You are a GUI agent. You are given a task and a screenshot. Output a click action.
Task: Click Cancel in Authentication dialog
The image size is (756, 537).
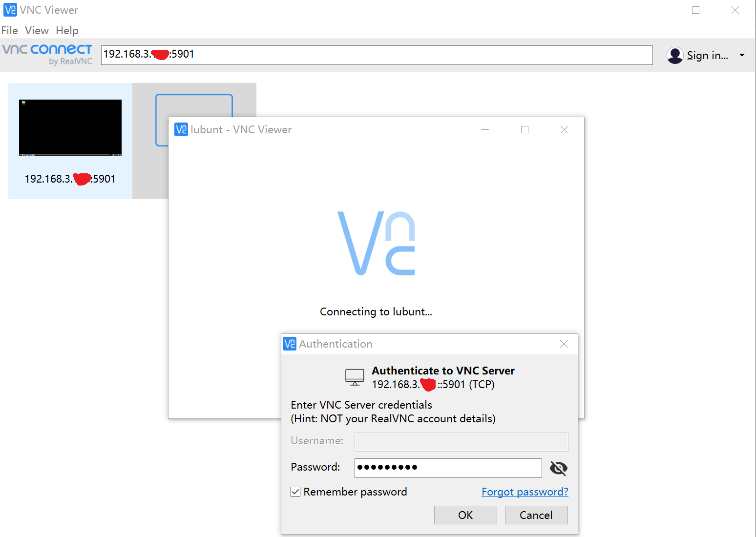(x=536, y=515)
